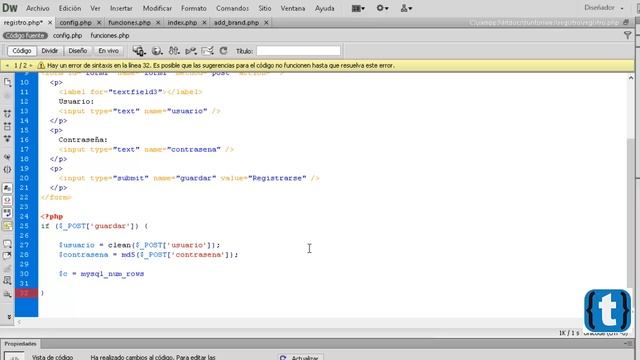Select parent tag with the toolbar icon
This screenshot has width=640, height=360.
[7, 157]
